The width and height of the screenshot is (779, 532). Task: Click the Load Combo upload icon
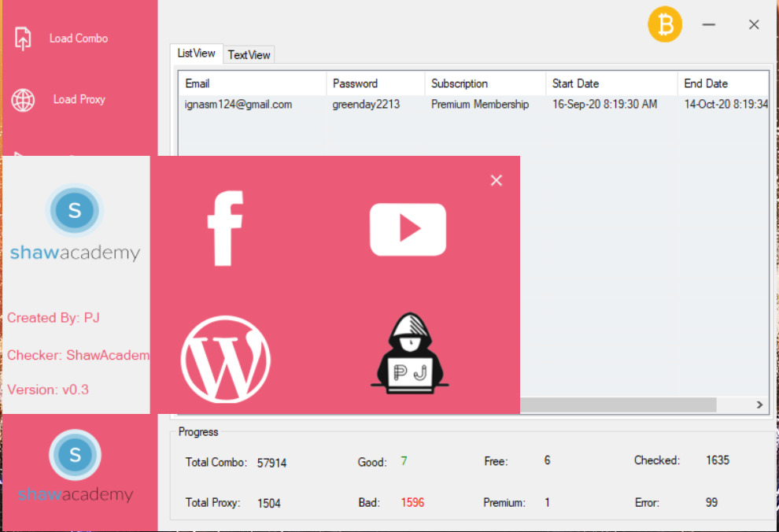coord(23,39)
